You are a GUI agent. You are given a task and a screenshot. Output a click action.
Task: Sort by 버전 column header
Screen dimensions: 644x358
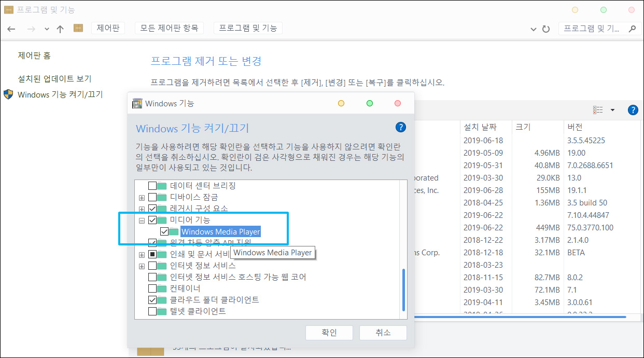(x=575, y=127)
